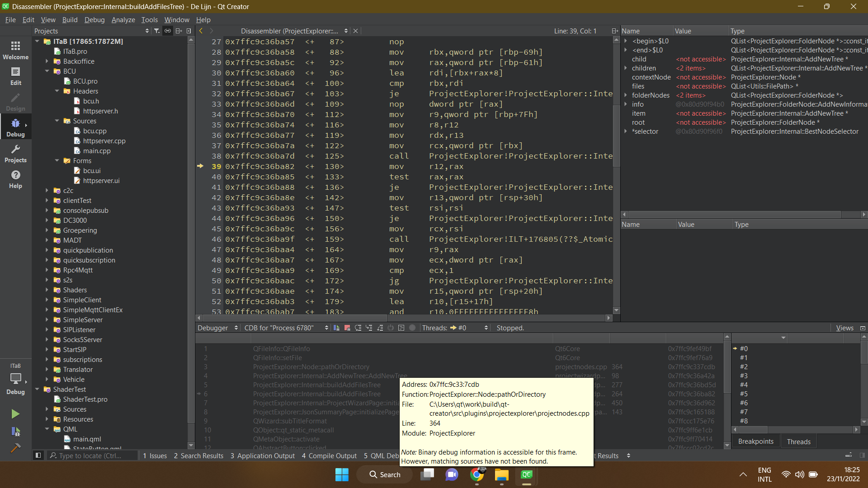The image size is (868, 488).
Task: Continue the debugger execution
Action: (336, 328)
